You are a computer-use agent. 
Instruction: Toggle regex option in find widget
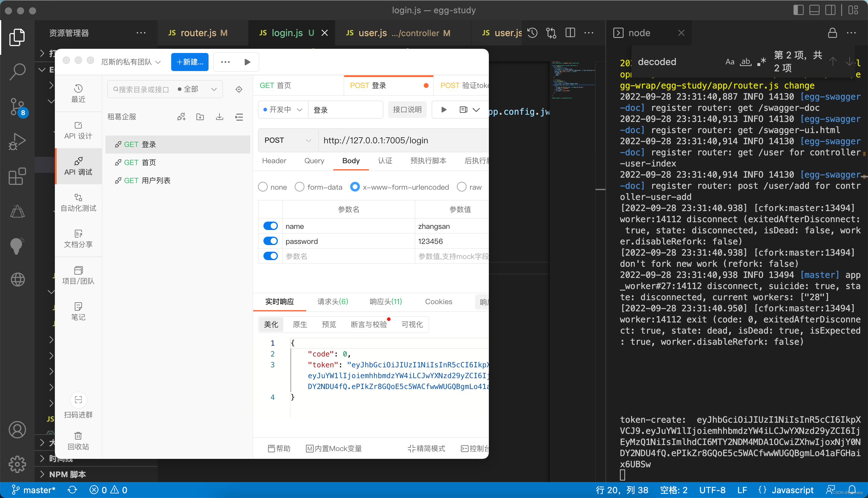(x=761, y=62)
